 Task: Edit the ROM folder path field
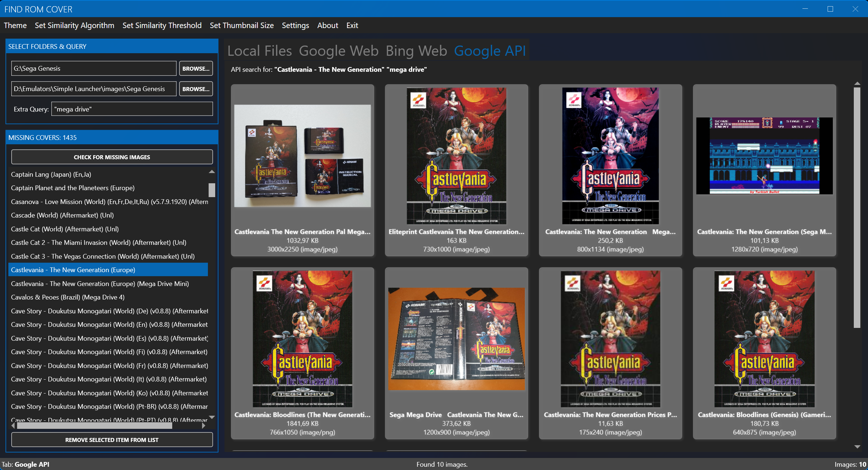click(94, 68)
